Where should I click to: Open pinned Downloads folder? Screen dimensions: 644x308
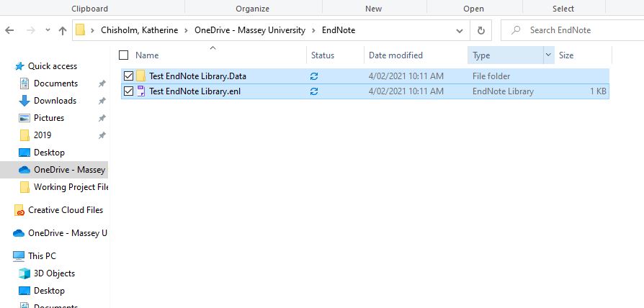(x=55, y=101)
